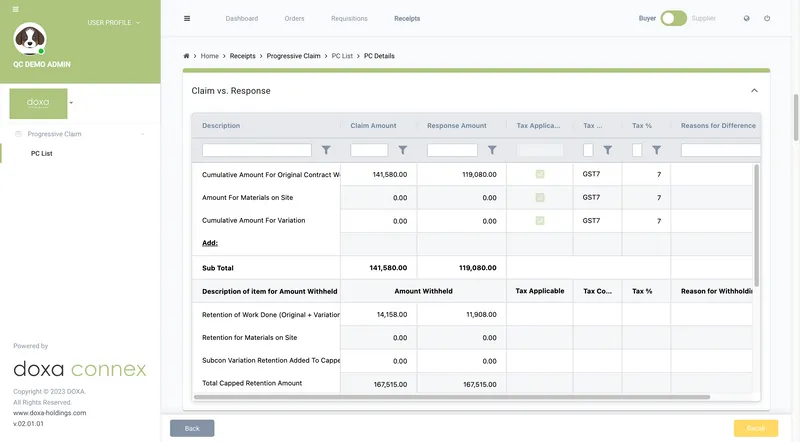The image size is (800, 442).
Task: Toggle Tax Applicable checkbox for Original Contract row
Action: (540, 174)
